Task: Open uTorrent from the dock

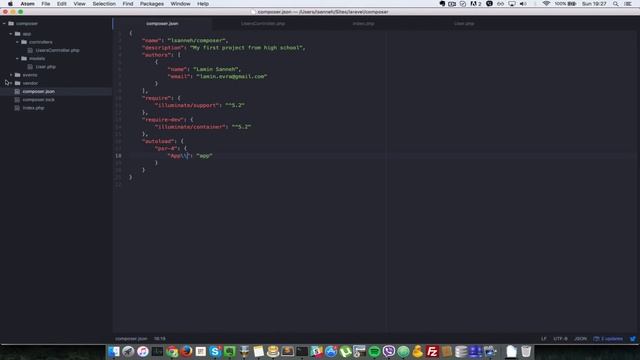Action: [x=345, y=351]
